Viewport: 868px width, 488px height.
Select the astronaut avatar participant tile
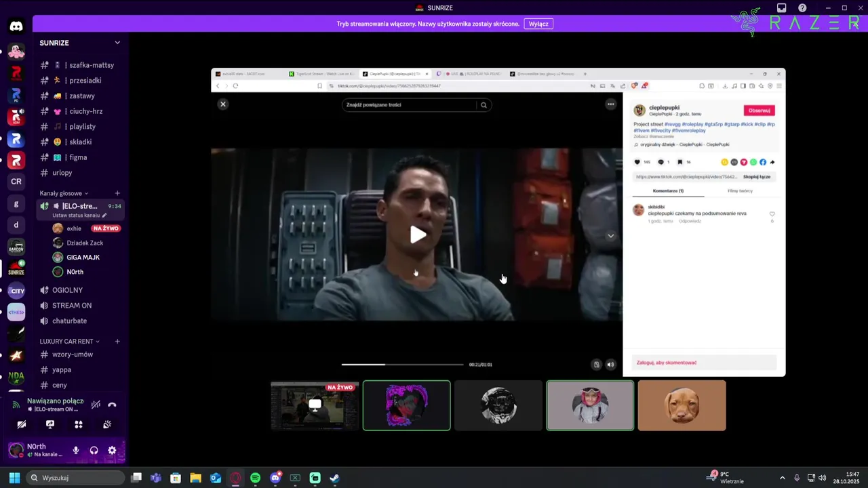point(590,405)
